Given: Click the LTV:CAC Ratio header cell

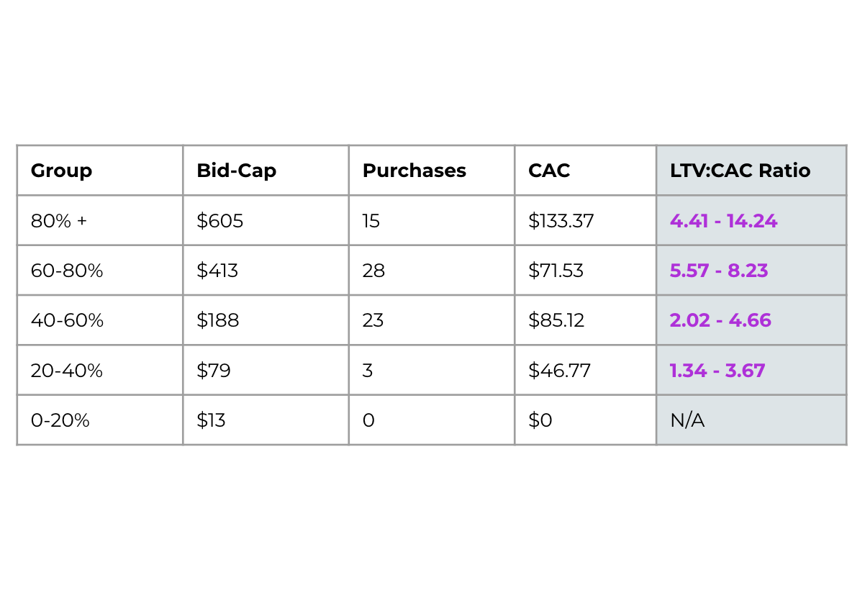Looking at the screenshot, I should (x=751, y=171).
